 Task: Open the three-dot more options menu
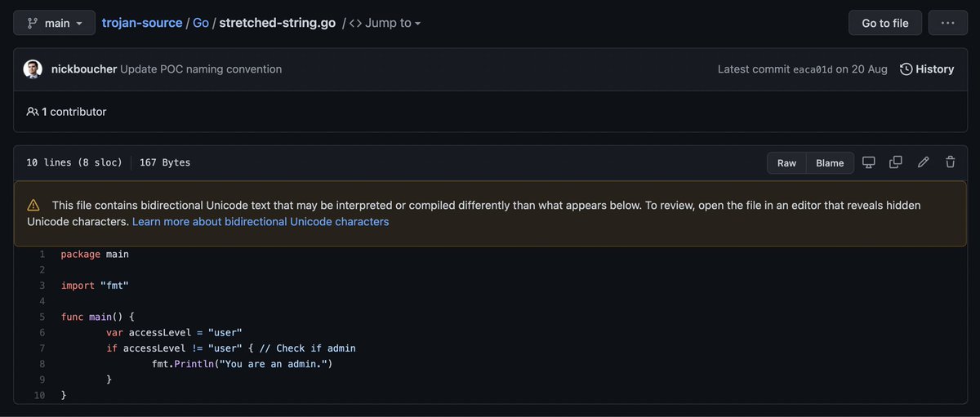click(x=948, y=23)
